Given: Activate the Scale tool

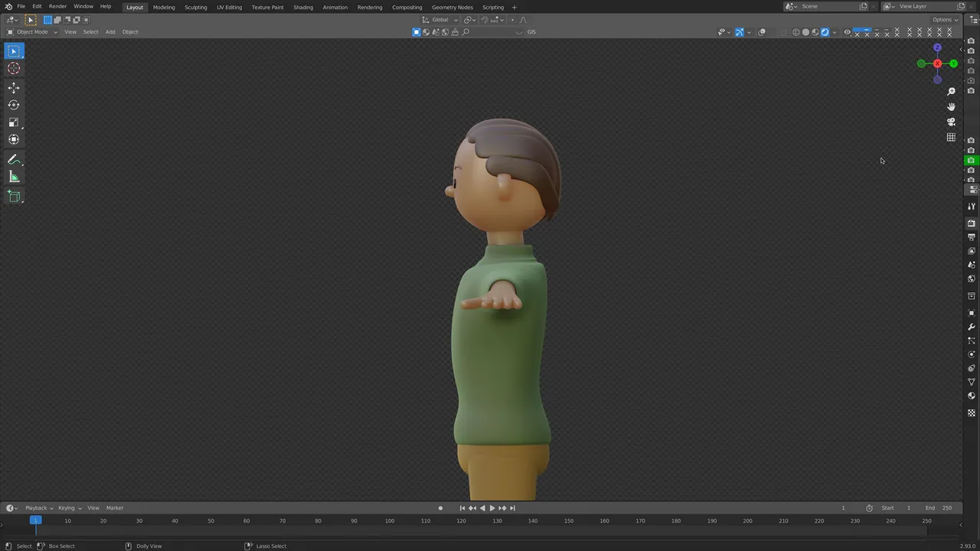Looking at the screenshot, I should (14, 122).
